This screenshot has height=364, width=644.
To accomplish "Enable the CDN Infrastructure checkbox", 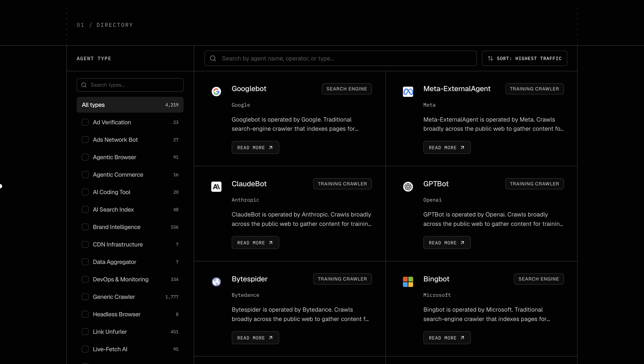I will click(85, 244).
